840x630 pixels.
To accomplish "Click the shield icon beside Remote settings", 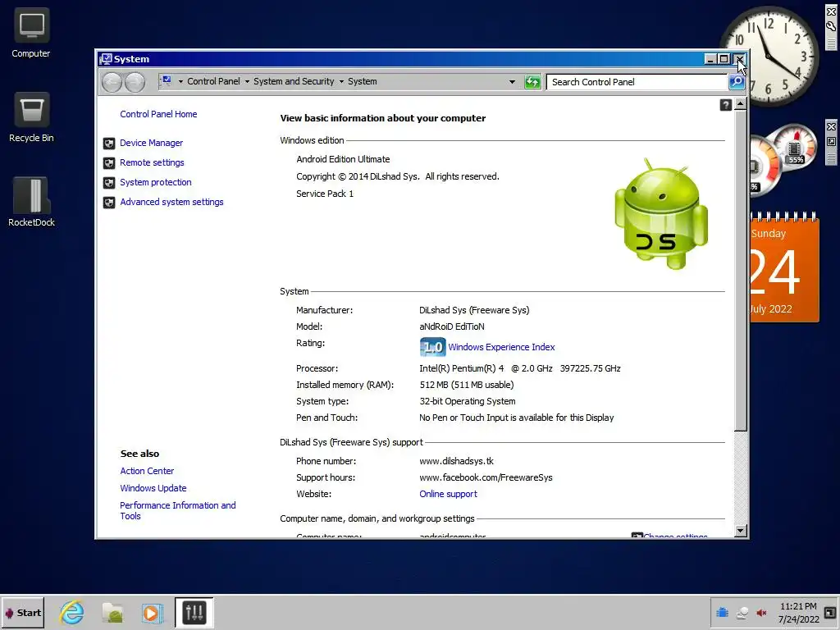I will point(109,163).
